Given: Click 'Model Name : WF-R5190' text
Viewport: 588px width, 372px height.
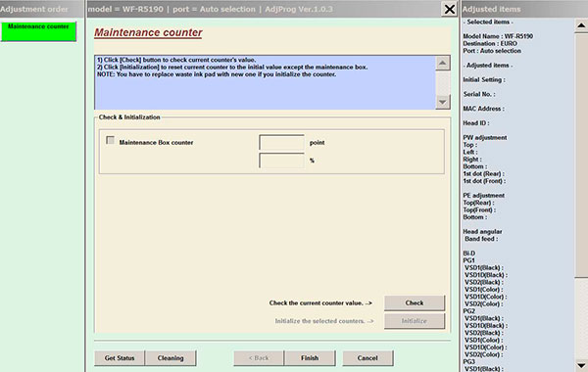Looking at the screenshot, I should coord(498,36).
